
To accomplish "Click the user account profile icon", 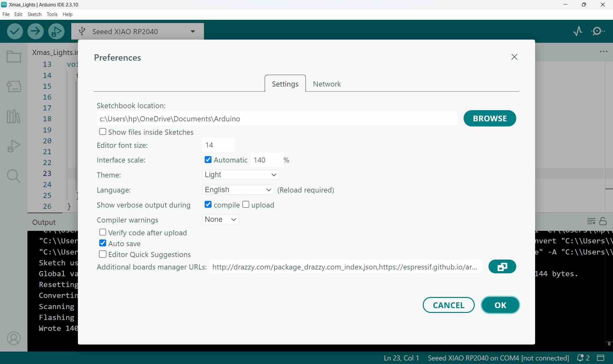I will (14, 338).
